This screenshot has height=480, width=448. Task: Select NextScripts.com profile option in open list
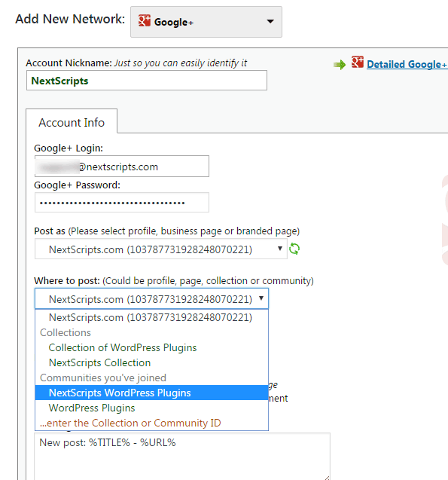pyautogui.click(x=151, y=317)
